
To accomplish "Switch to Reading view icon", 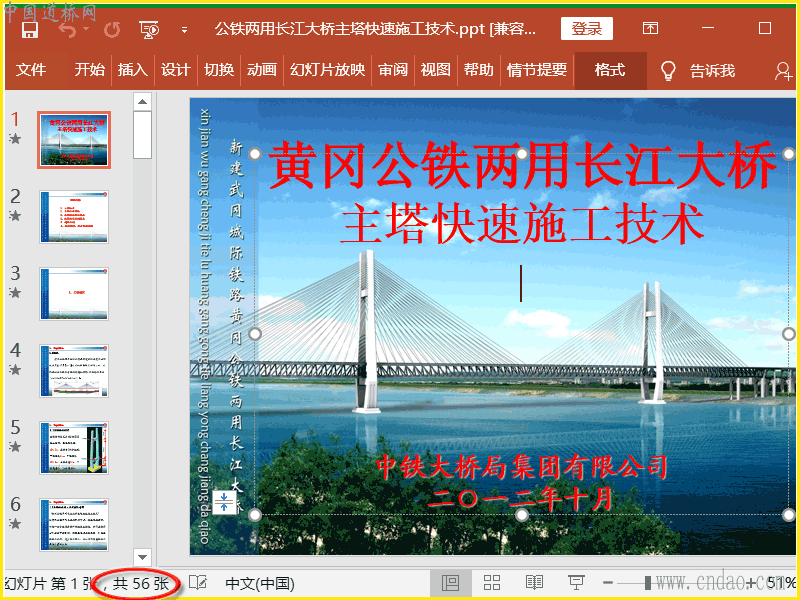I will coord(534,583).
